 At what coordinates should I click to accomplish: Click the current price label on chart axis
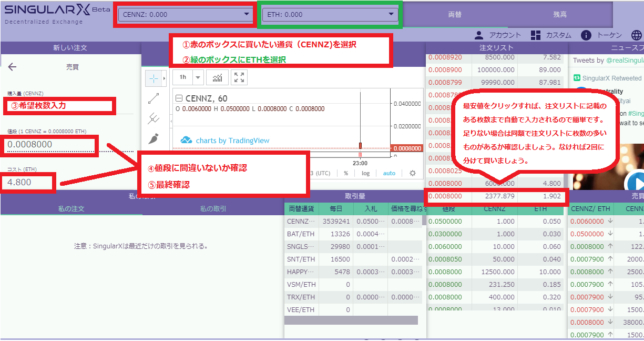[407, 148]
